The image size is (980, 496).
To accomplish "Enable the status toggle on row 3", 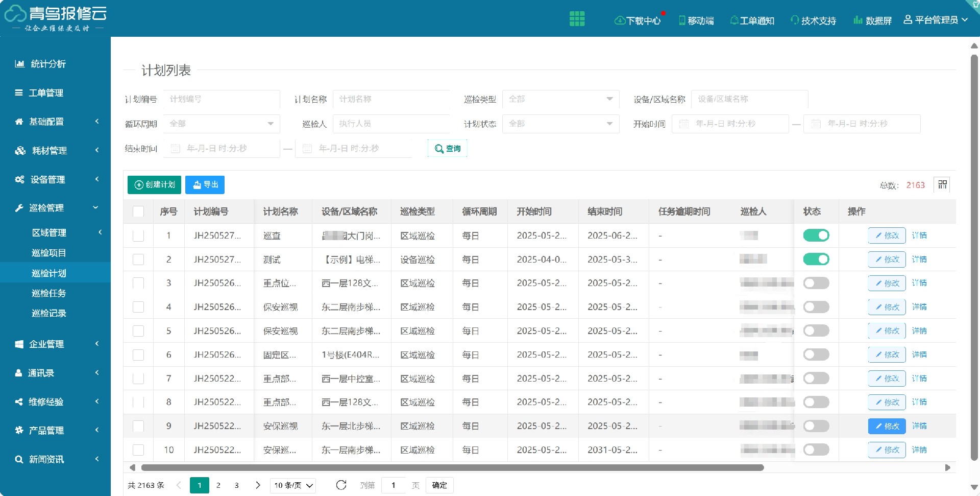I will pos(816,283).
